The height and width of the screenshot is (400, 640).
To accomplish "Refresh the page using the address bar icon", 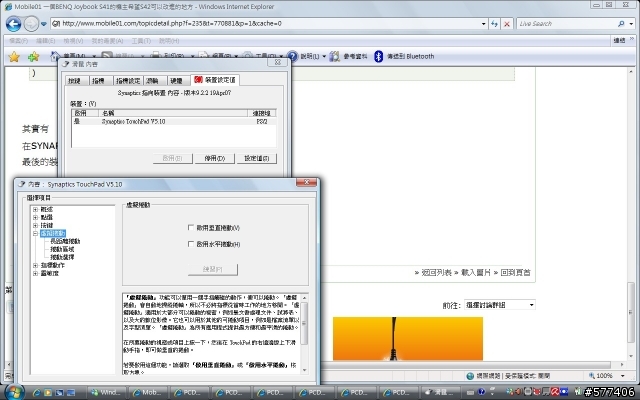I will tap(494, 24).
